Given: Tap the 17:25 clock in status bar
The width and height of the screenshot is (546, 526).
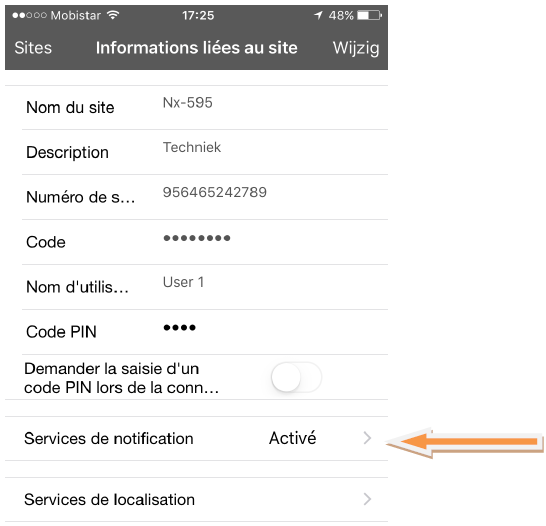Looking at the screenshot, I should click(198, 15).
